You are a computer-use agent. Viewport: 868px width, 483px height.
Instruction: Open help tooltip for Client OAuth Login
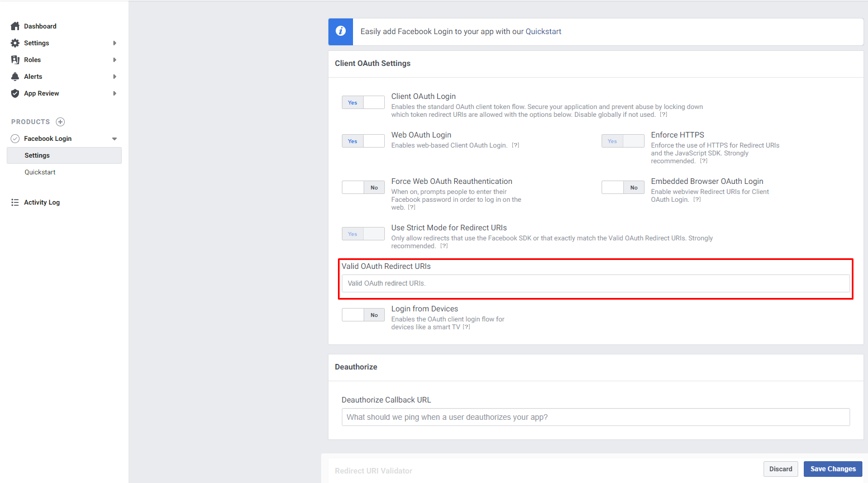coord(664,115)
